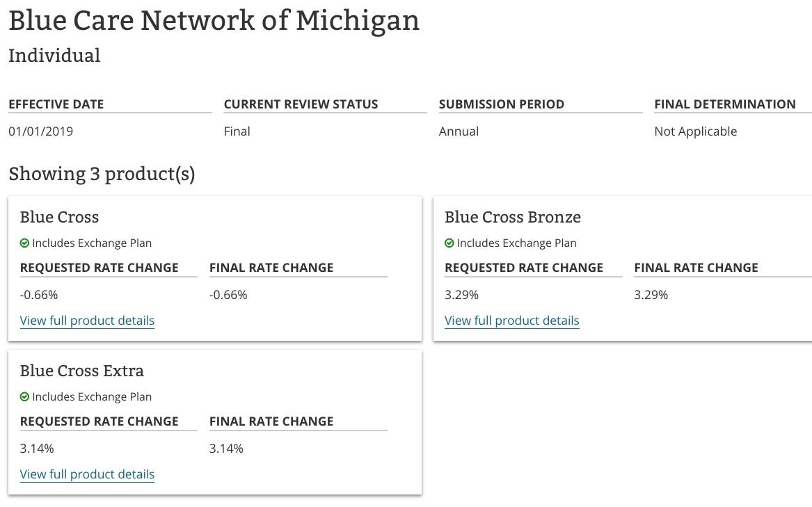The width and height of the screenshot is (812, 507).
Task: Click the Final Determination header
Action: click(724, 104)
